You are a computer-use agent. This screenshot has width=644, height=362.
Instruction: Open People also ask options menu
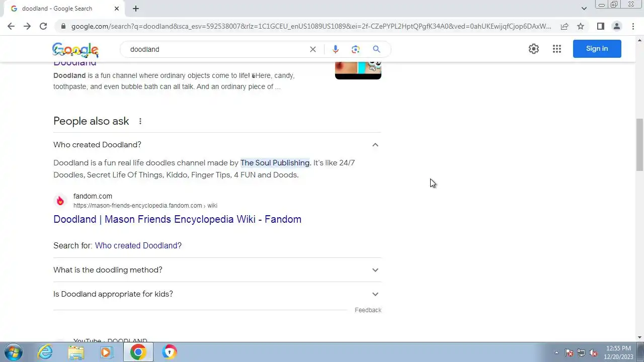click(x=140, y=121)
